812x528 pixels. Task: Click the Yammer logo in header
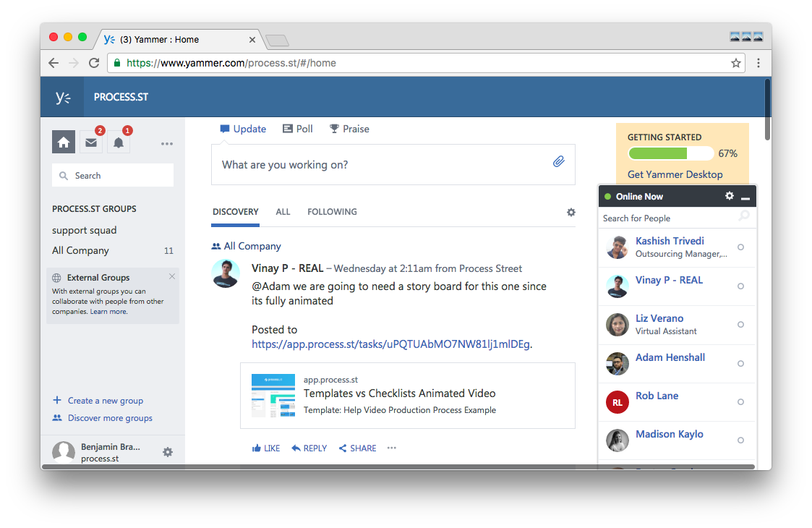(63, 97)
